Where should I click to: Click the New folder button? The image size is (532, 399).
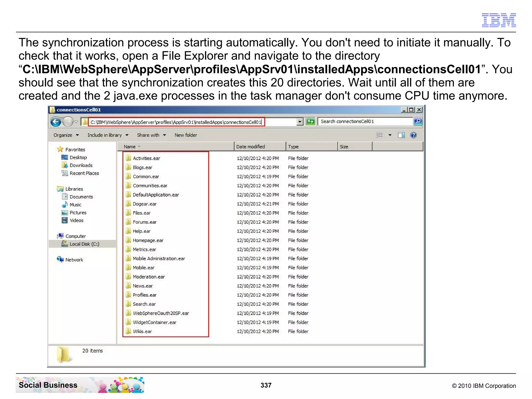click(186, 135)
